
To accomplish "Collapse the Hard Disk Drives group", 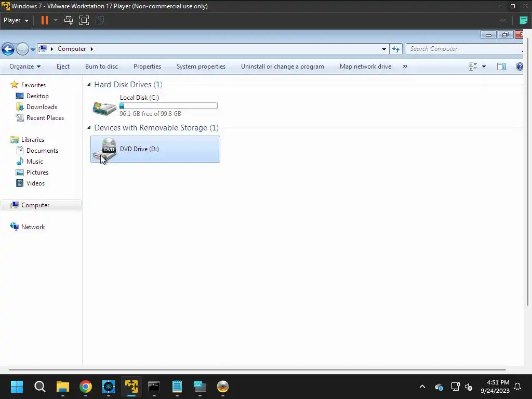I will point(89,85).
